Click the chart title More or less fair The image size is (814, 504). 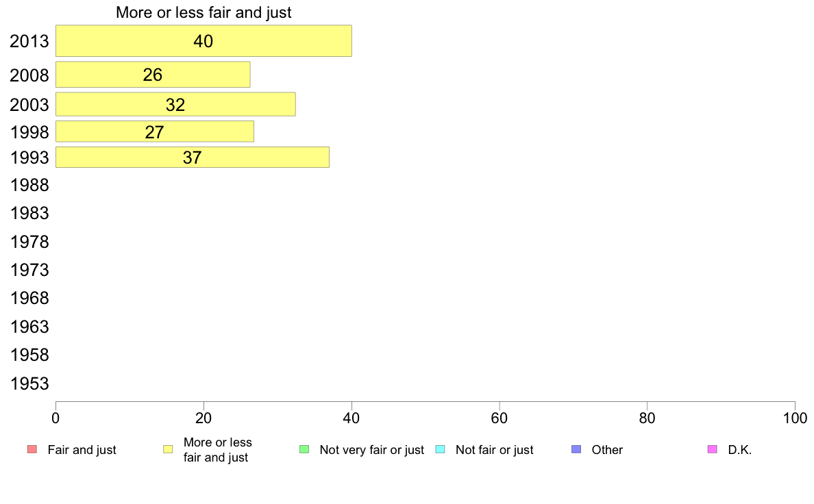coord(203,12)
